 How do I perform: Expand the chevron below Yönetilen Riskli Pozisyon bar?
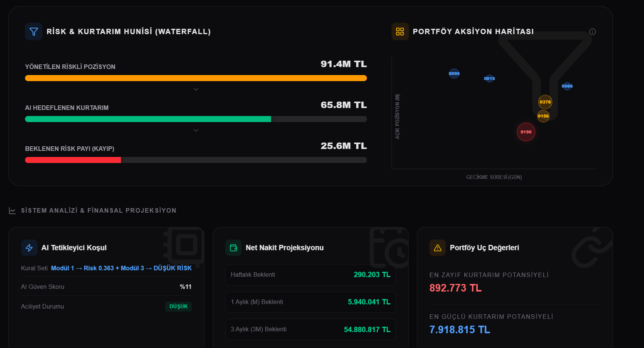[196, 89]
